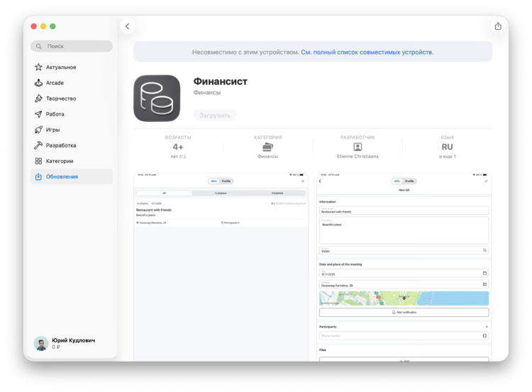Click the Финансист app icon
Screen dimensions: 532x392
[157, 99]
